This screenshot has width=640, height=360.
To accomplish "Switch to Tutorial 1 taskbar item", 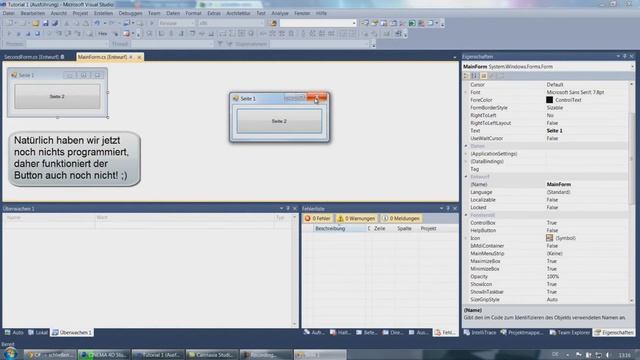I will [x=158, y=355].
